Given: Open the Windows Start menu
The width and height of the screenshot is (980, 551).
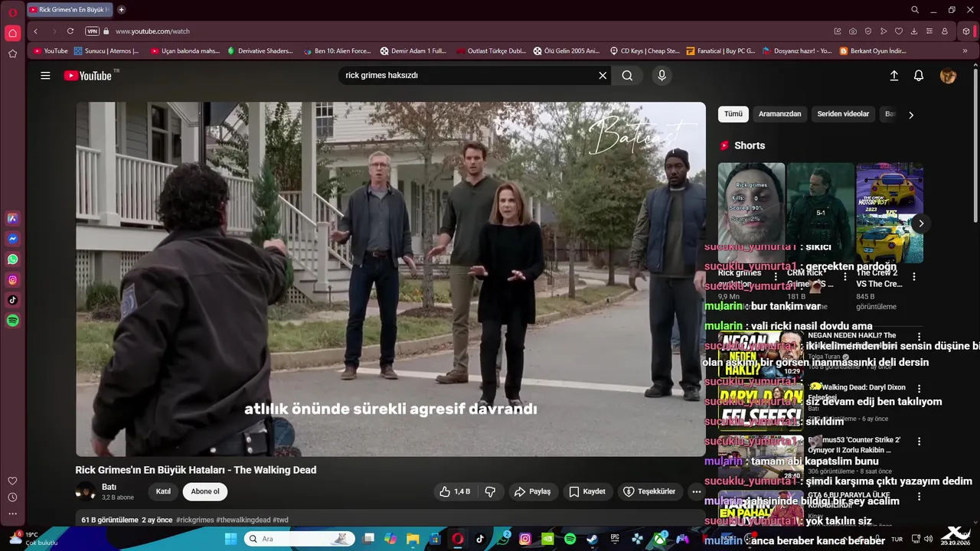Looking at the screenshot, I should [x=230, y=539].
